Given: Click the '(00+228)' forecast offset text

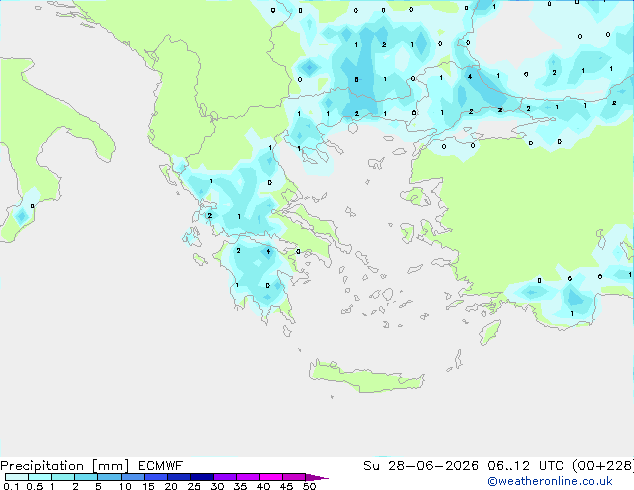Looking at the screenshot, I should click(602, 466).
